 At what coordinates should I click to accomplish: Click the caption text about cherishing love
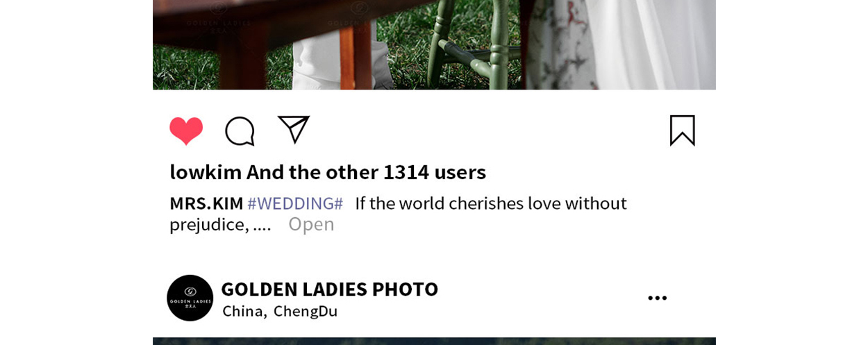491,203
